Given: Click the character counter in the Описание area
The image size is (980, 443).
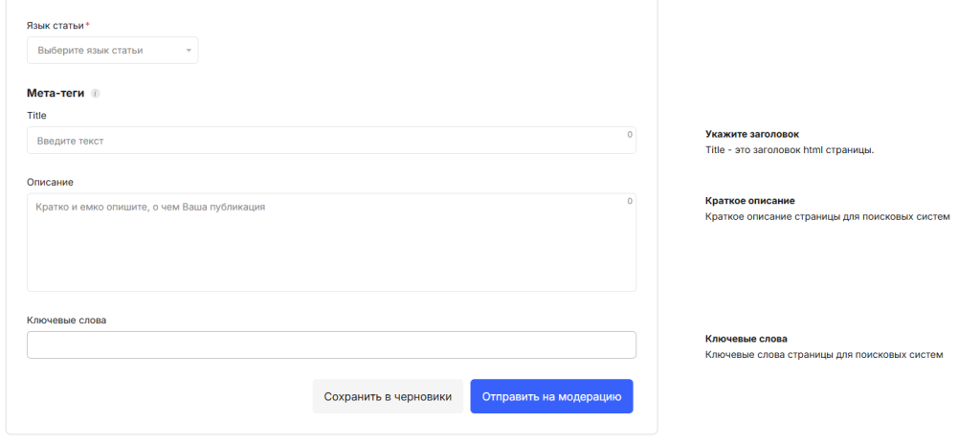Looking at the screenshot, I should [x=630, y=201].
